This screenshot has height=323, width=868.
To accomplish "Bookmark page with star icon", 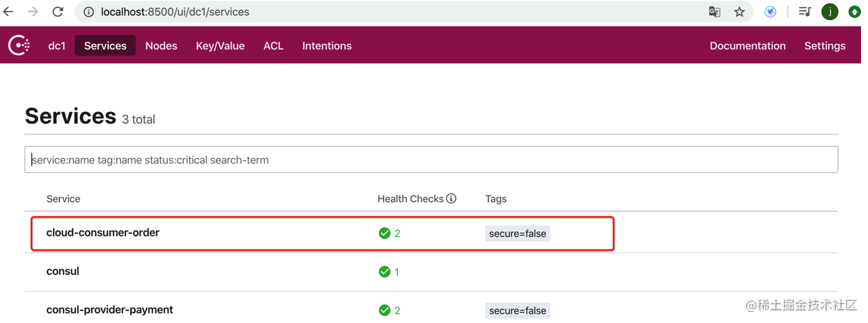I will [x=739, y=12].
